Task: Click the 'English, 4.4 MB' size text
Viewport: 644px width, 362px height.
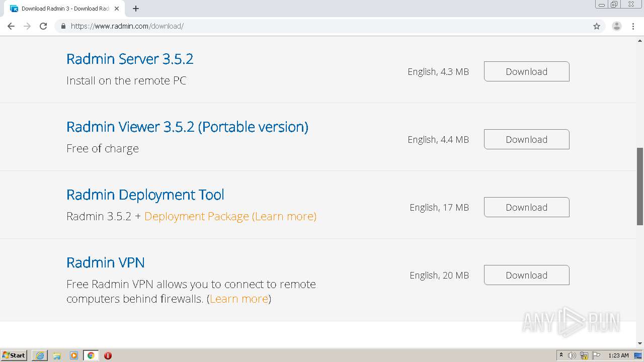Action: tap(438, 139)
